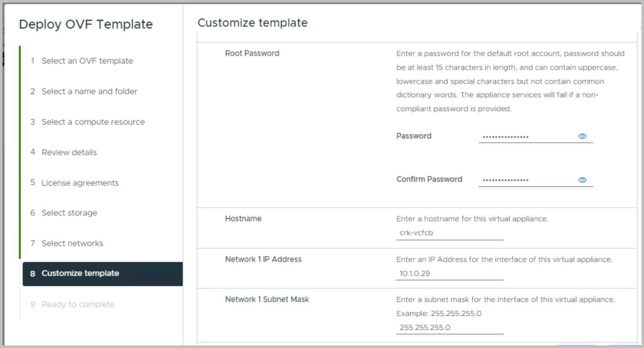Click the Hostname property label

pos(243,219)
